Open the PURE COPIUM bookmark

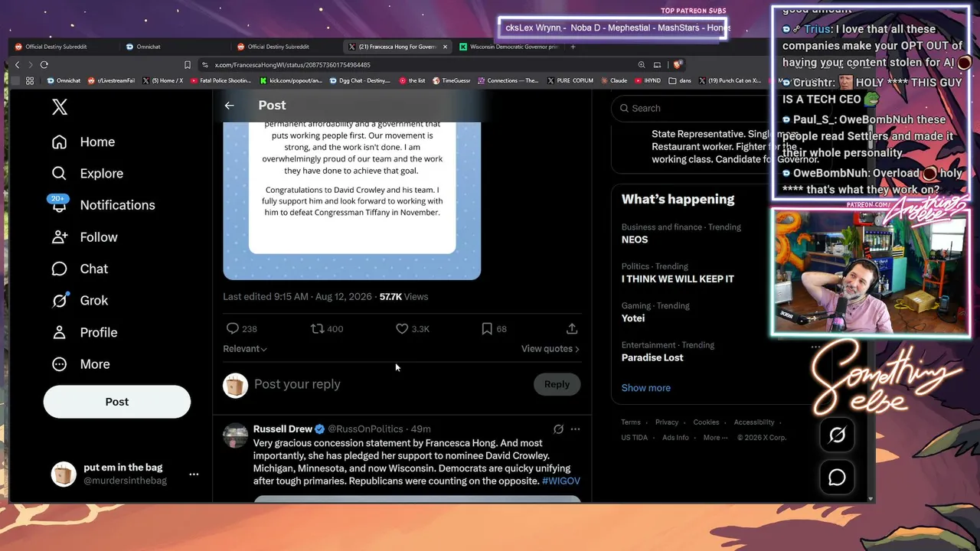pyautogui.click(x=570, y=80)
